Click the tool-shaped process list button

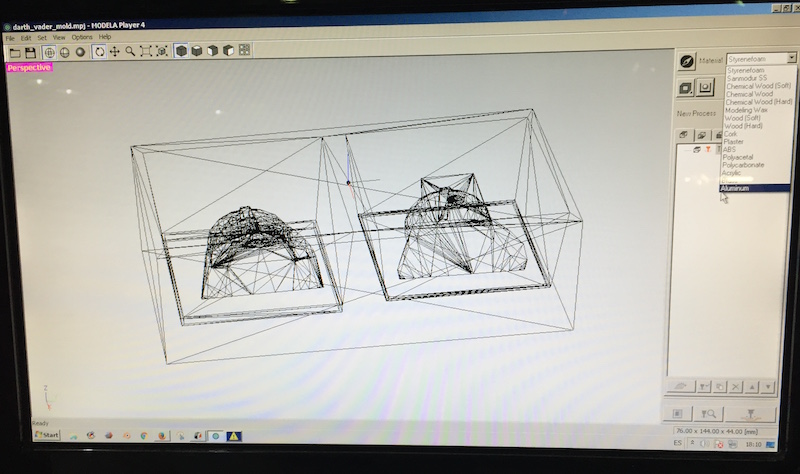[x=704, y=387]
